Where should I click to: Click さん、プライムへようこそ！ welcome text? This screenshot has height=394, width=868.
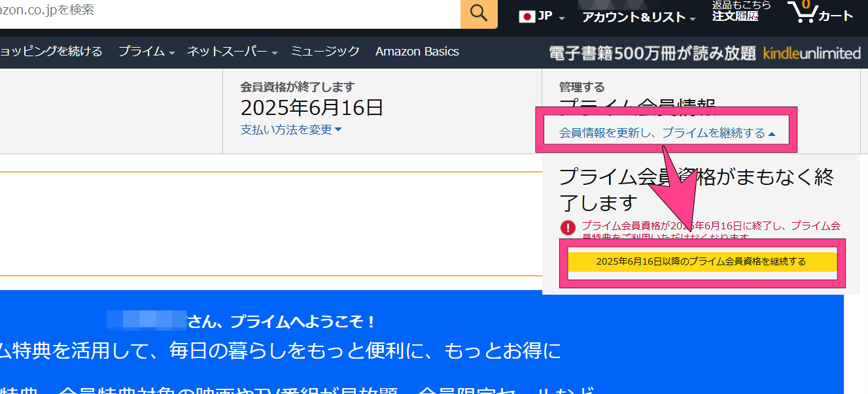pos(283,321)
